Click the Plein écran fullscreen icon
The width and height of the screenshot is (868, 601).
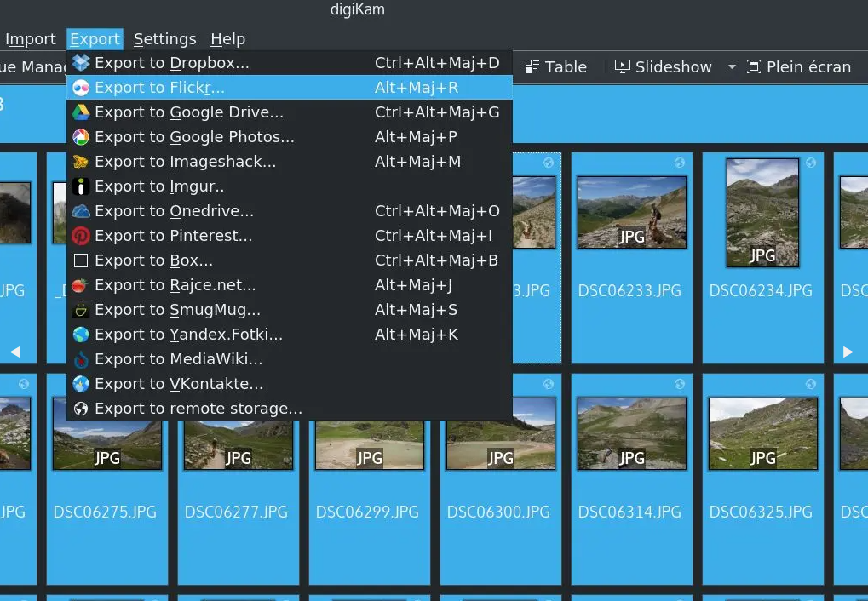754,67
